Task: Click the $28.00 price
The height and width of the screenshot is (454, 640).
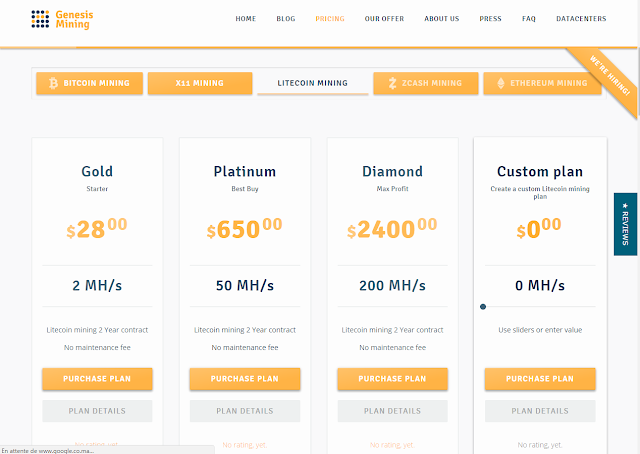Action: point(97,229)
